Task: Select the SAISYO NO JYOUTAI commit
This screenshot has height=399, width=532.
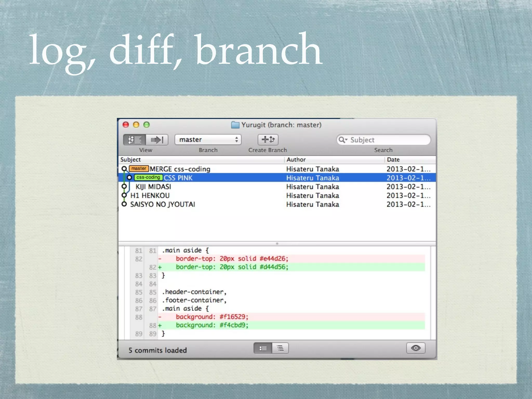Action: (277, 204)
